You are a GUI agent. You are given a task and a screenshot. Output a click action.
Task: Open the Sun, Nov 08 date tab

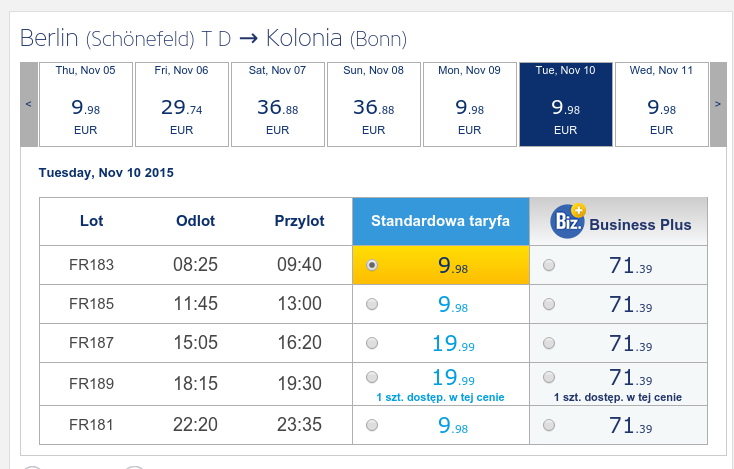374,104
